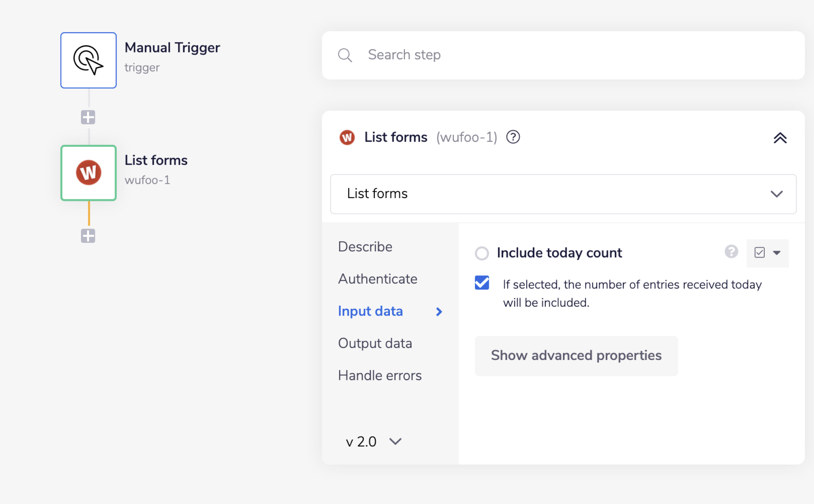The width and height of the screenshot is (814, 504).
Task: Uncheck the entries received today checkbox
Action: coord(482,283)
